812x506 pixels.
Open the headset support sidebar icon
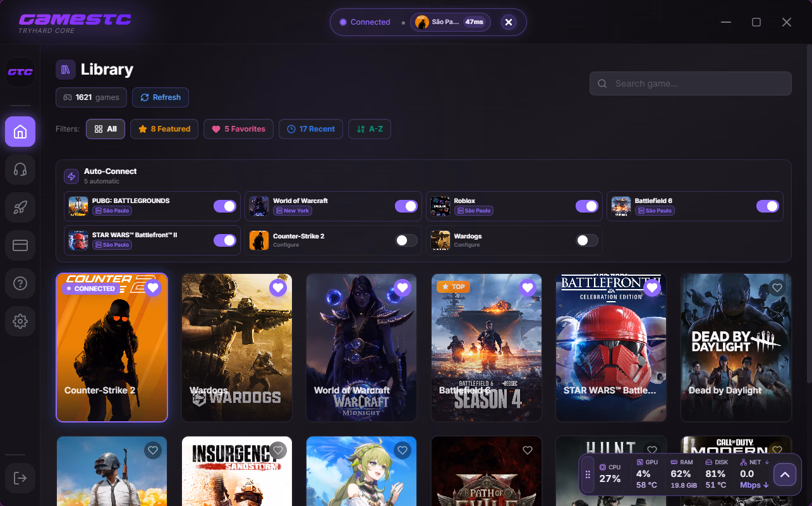click(20, 170)
